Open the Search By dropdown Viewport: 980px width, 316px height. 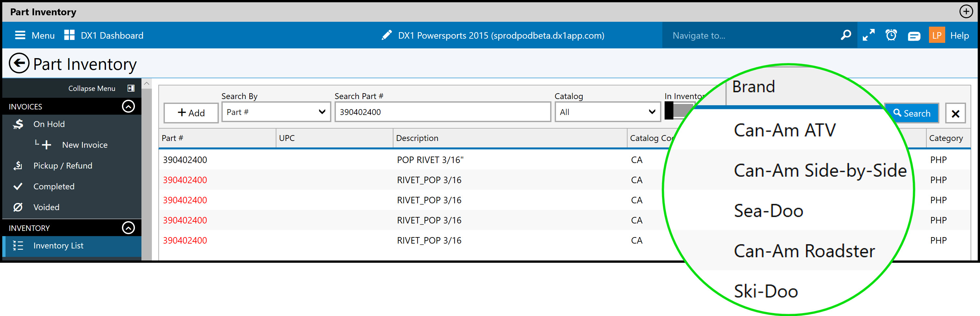click(x=276, y=112)
